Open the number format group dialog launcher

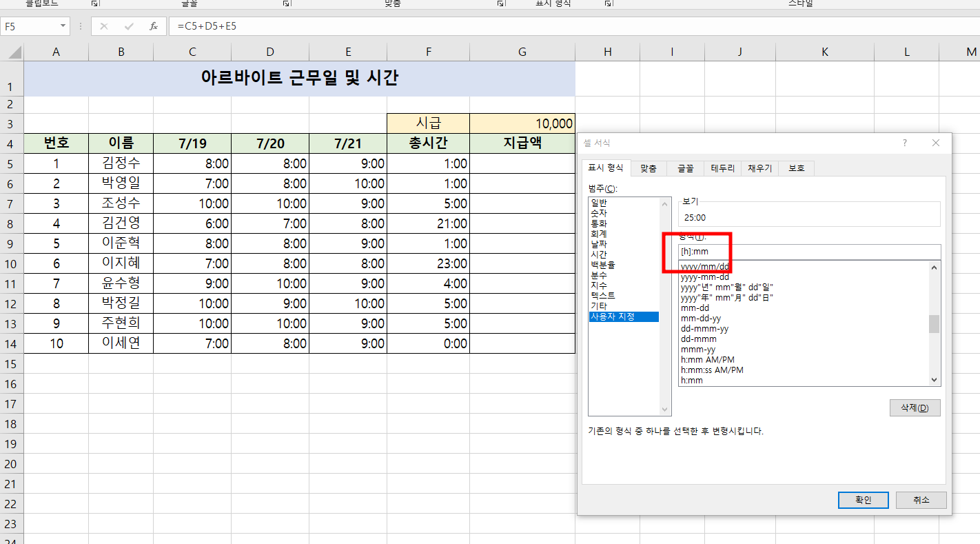click(x=609, y=3)
